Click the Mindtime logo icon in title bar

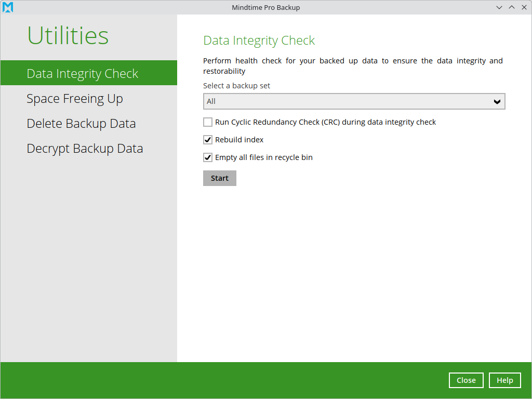(x=8, y=7)
